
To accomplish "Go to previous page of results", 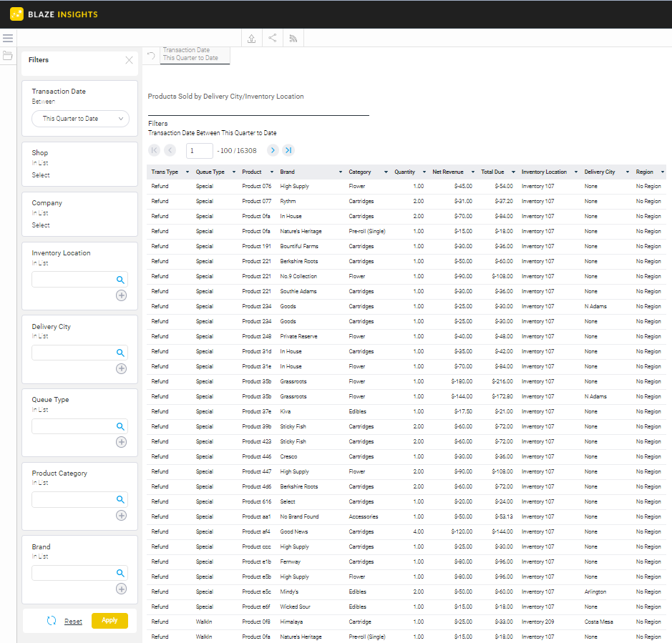I will pyautogui.click(x=170, y=150).
